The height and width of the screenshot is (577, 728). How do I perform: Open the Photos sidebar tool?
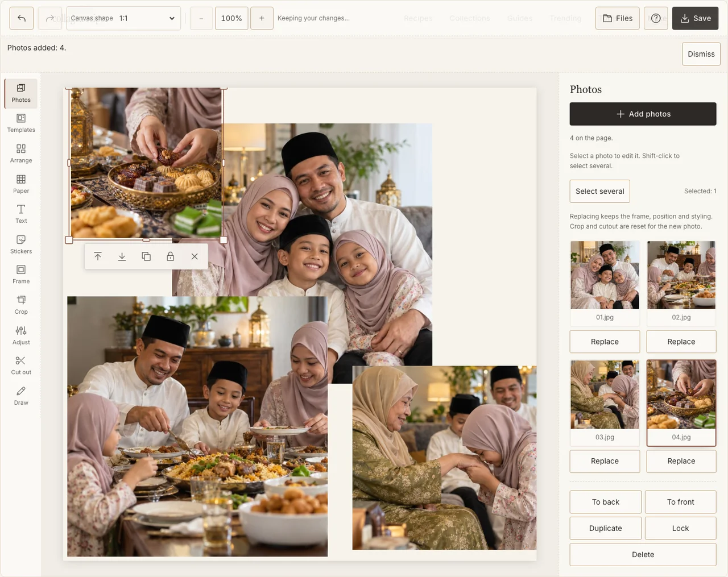pyautogui.click(x=21, y=93)
